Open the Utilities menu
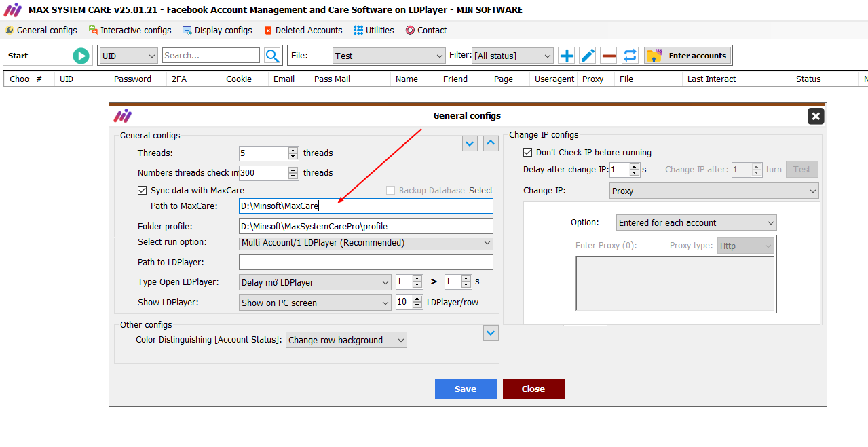This screenshot has height=447, width=868. (374, 30)
